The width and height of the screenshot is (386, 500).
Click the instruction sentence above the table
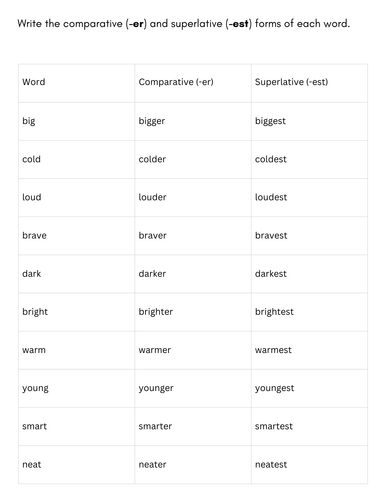coord(184,24)
